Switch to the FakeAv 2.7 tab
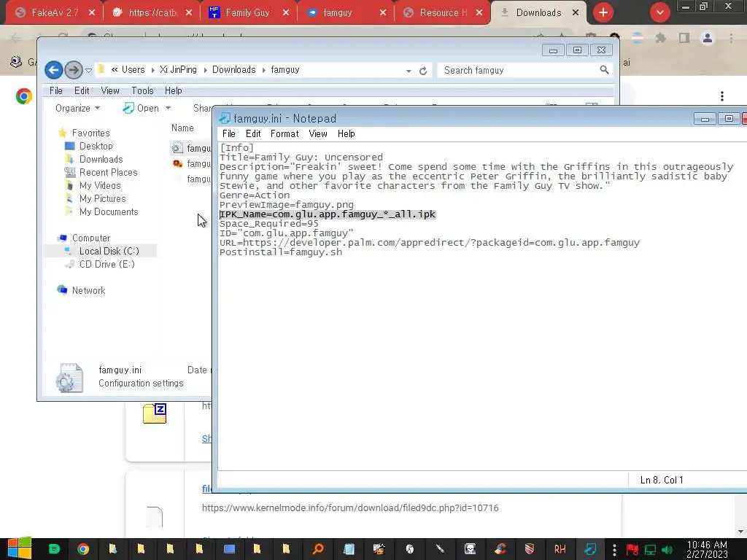This screenshot has height=560, width=747. [x=54, y=12]
